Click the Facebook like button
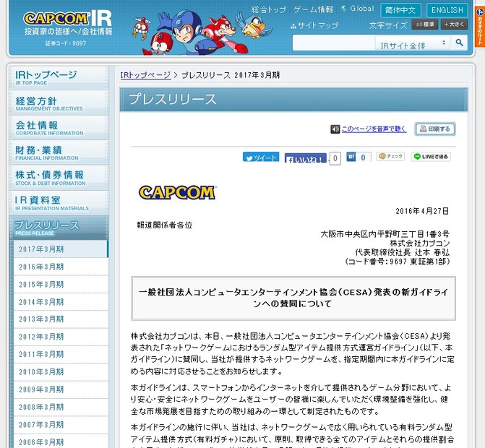Viewport: 485px width, 448px height. [305, 158]
